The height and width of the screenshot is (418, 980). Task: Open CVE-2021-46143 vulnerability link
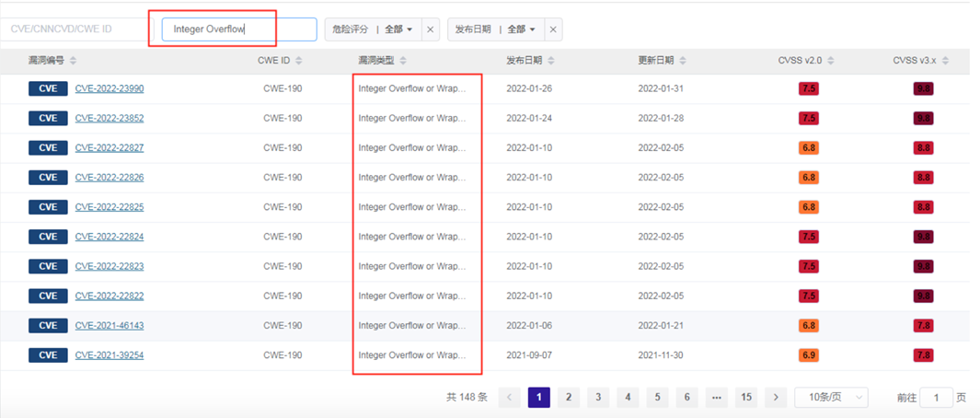click(x=110, y=326)
